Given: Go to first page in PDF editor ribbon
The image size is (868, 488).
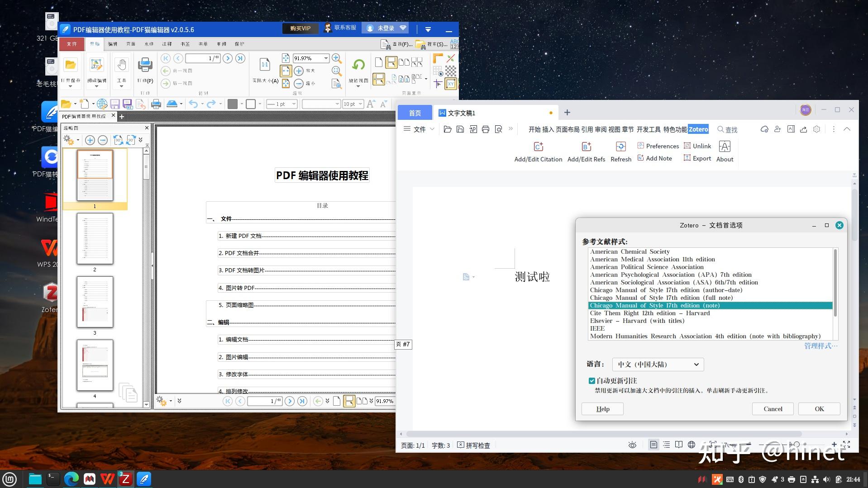Looking at the screenshot, I should [166, 58].
